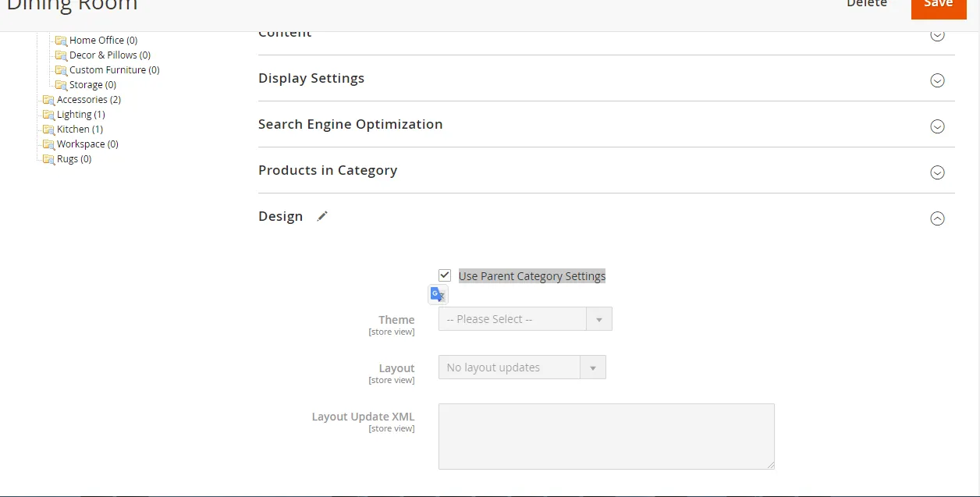
Task: Click the Rugs folder icon
Action: click(48, 159)
